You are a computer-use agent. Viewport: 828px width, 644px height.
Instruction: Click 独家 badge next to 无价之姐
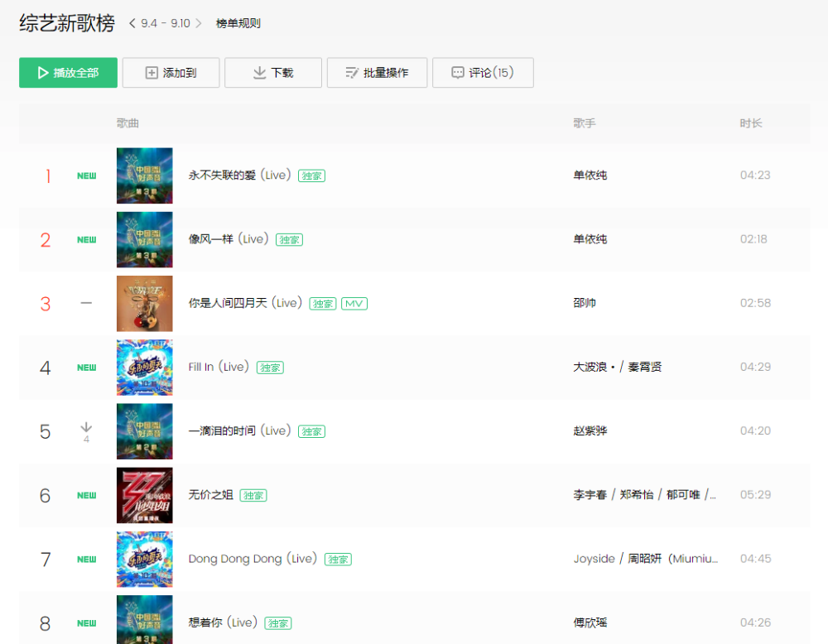pos(253,495)
